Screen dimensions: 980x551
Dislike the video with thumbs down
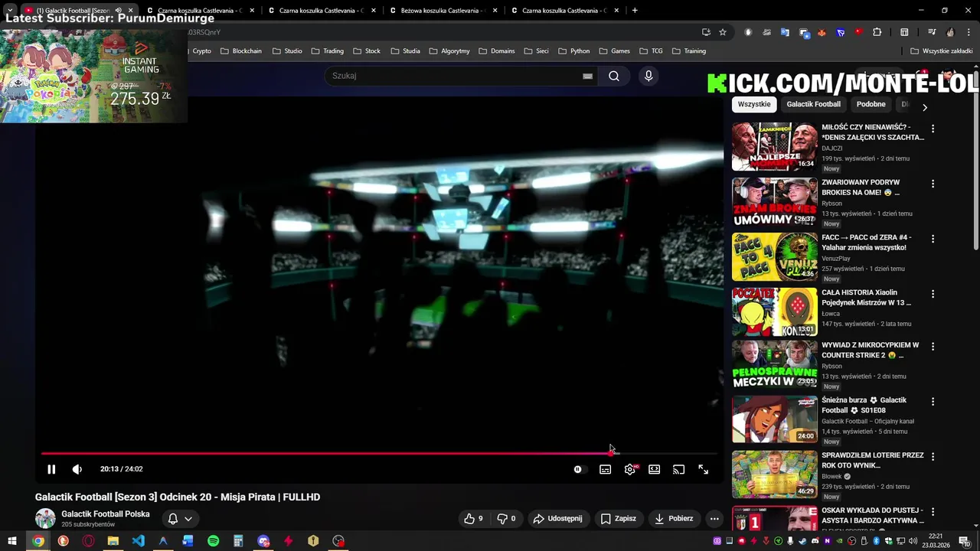pos(506,518)
